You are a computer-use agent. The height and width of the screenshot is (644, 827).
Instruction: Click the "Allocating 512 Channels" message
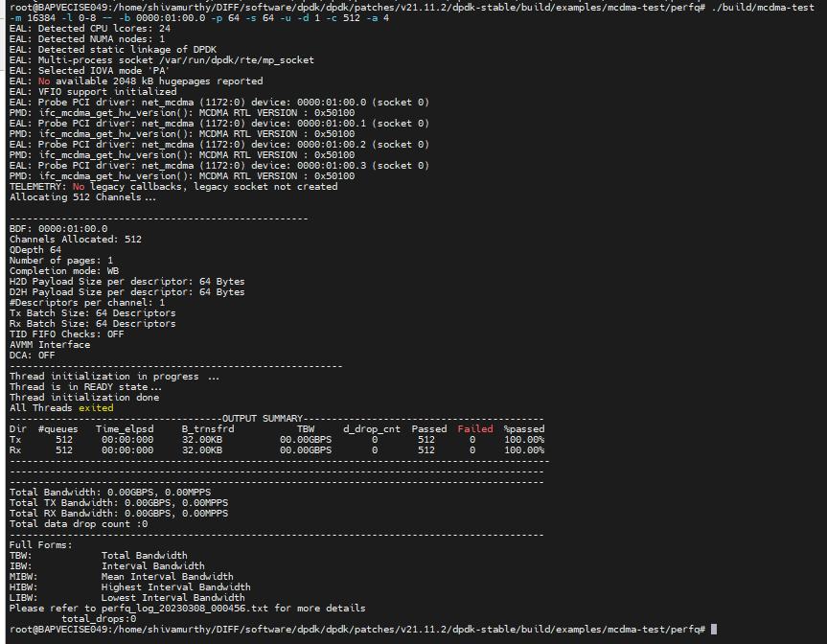(x=81, y=197)
